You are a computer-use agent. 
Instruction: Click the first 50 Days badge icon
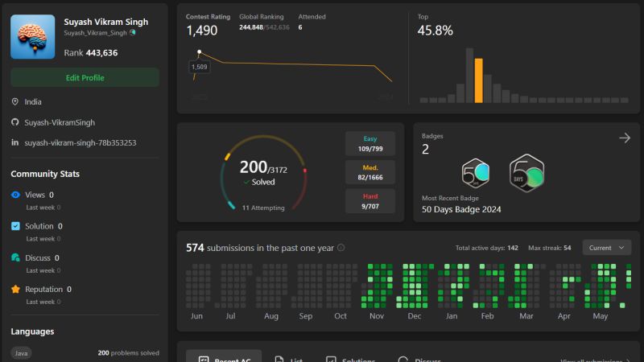pos(475,173)
